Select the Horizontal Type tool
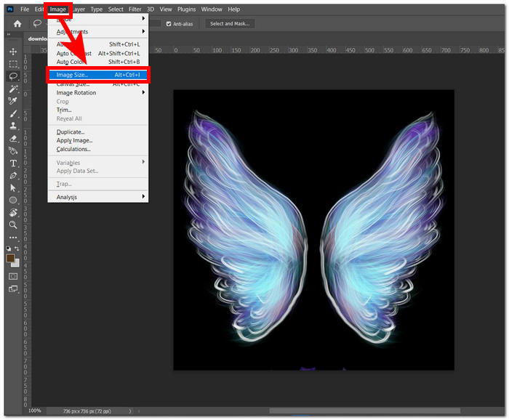 tap(13, 163)
